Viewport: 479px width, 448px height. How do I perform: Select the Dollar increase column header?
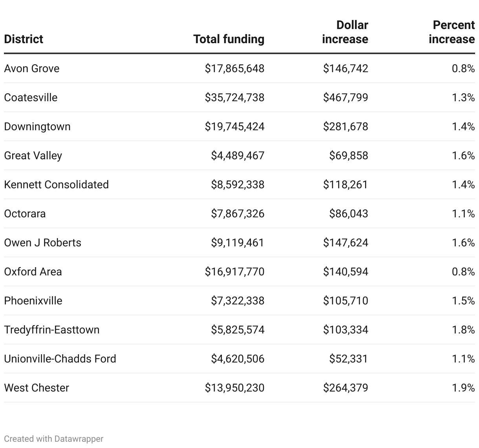pyautogui.click(x=345, y=32)
